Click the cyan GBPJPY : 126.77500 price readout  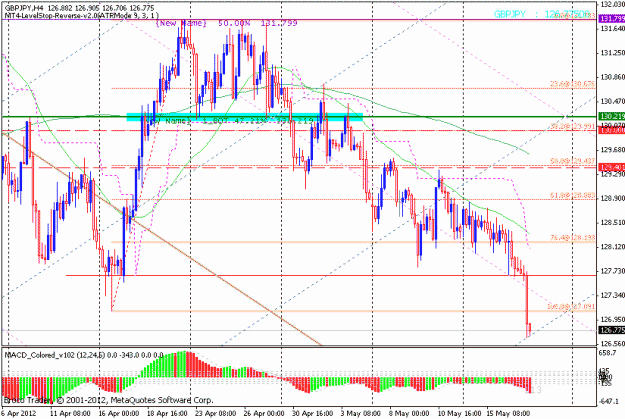coord(542,14)
